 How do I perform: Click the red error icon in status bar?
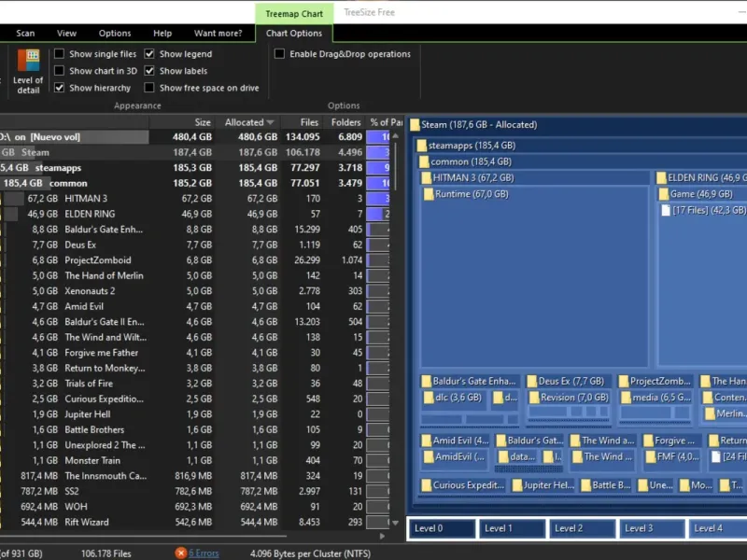(x=180, y=553)
